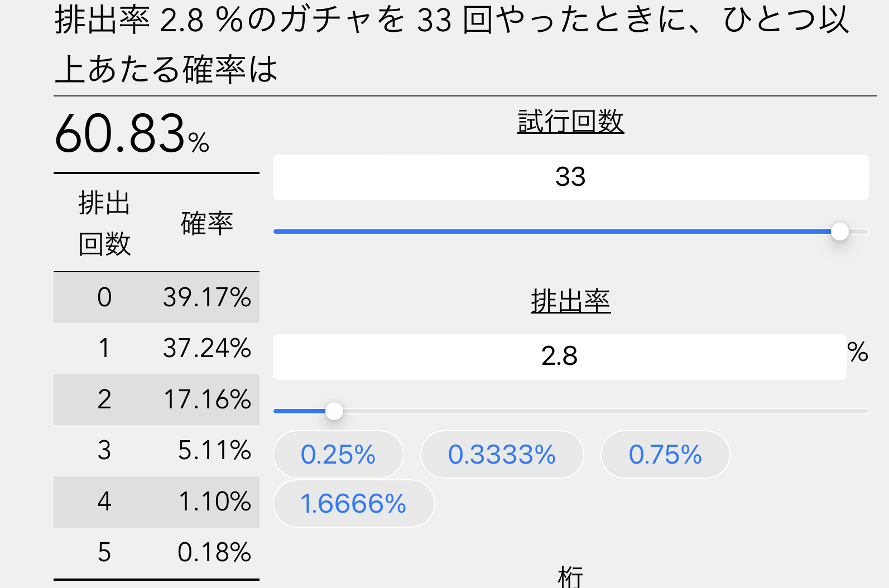Click the 排出回数 column header
The height and width of the screenshot is (588, 889).
[x=104, y=223]
